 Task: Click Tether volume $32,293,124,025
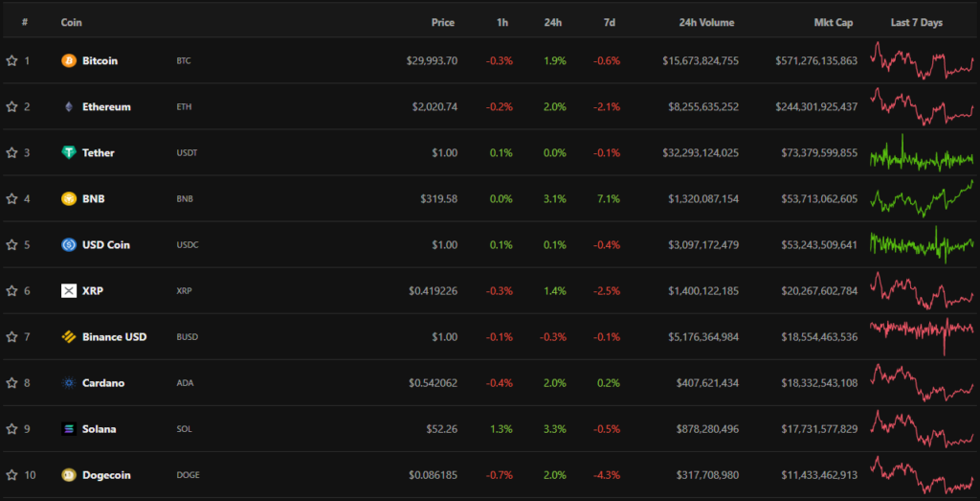tap(701, 152)
